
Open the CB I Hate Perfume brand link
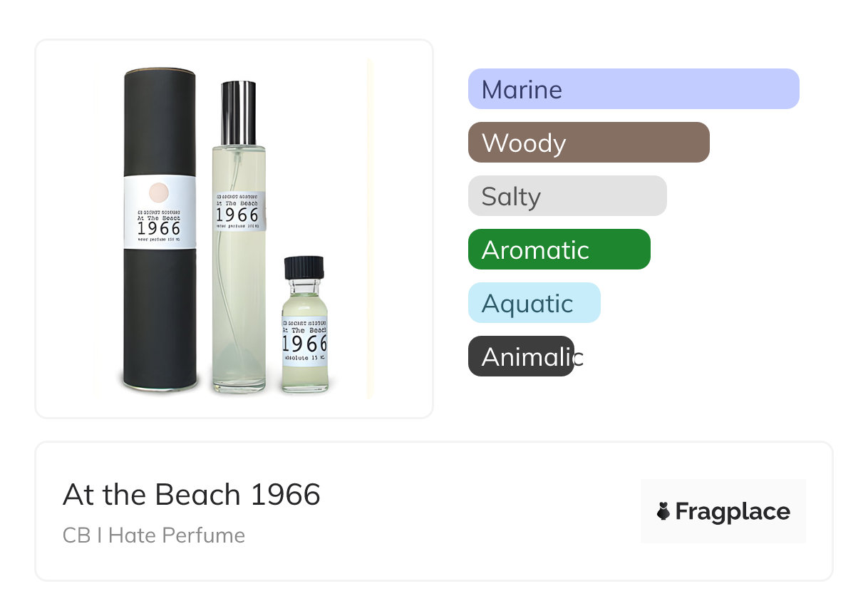(x=154, y=535)
